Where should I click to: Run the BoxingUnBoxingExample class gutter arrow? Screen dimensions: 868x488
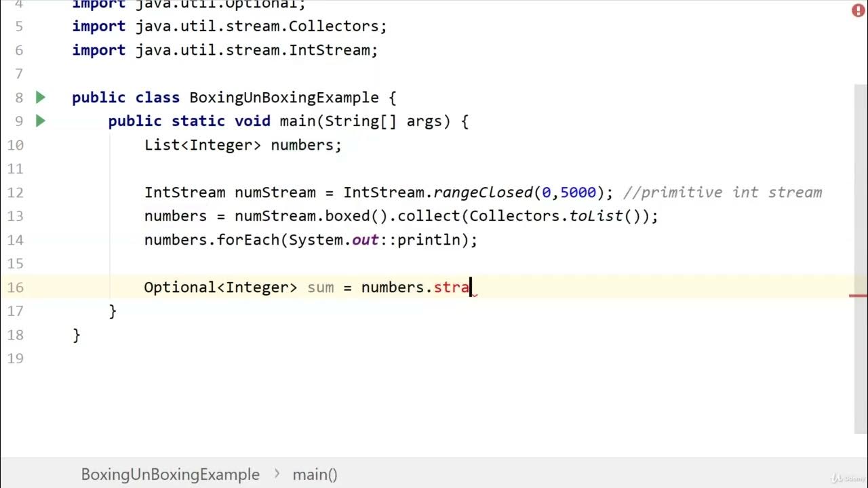(41, 97)
